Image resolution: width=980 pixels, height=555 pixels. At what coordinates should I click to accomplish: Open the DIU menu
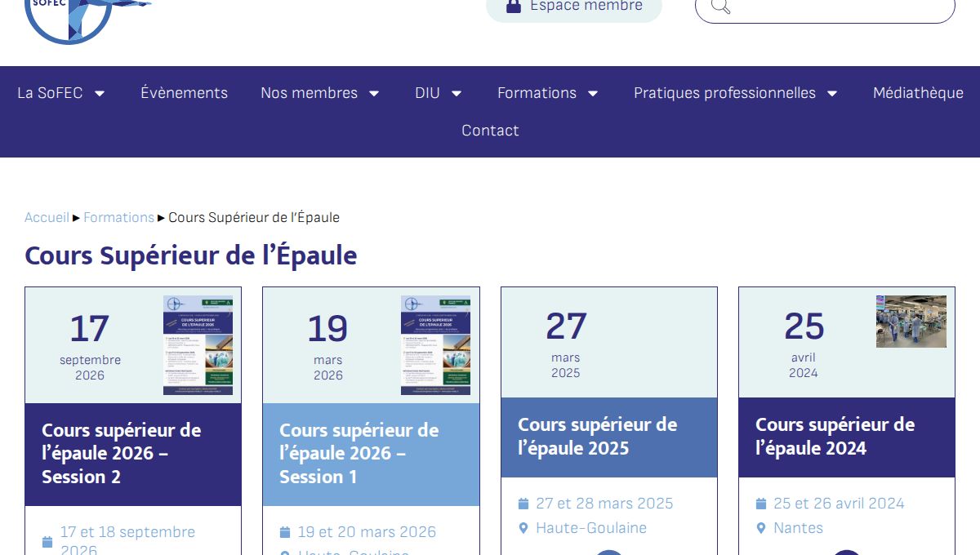[x=427, y=93]
